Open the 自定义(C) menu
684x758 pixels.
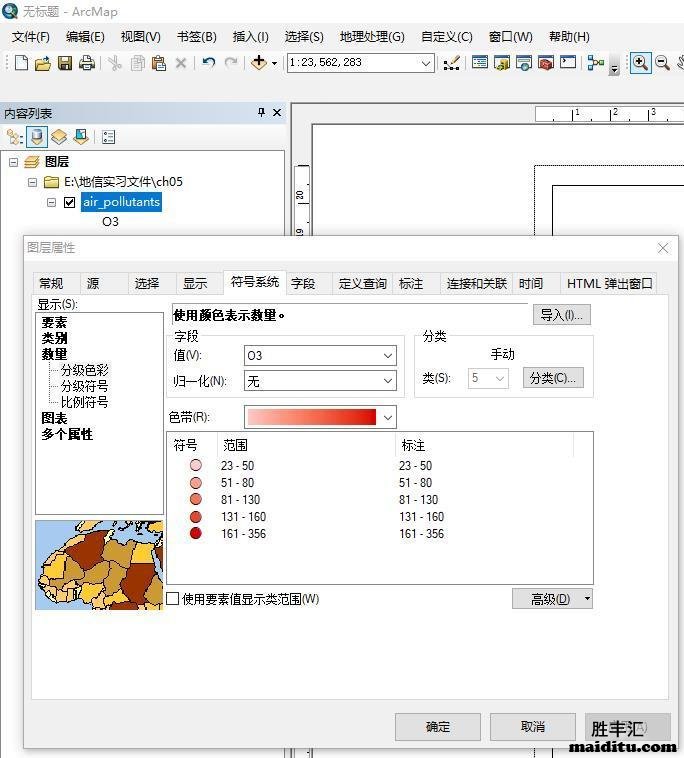(447, 37)
